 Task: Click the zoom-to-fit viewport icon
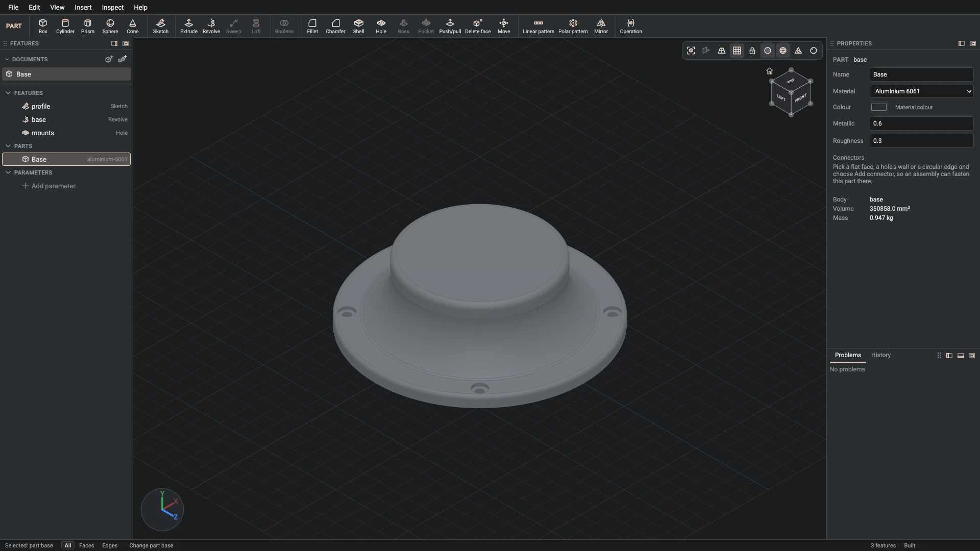(x=691, y=51)
